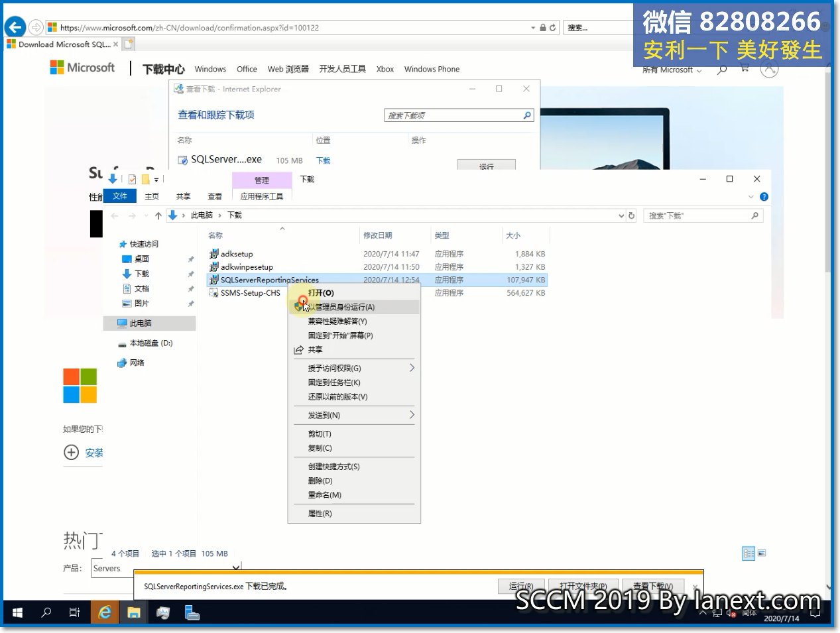Open taskbar search
The width and height of the screenshot is (840, 633).
46,613
